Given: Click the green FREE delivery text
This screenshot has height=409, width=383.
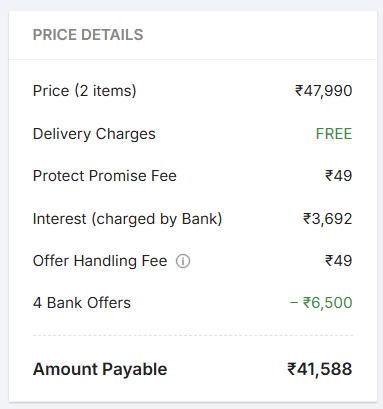Looking at the screenshot, I should click(334, 134).
